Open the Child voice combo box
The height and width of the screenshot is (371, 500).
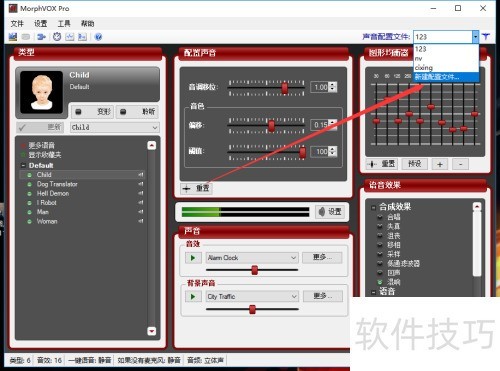[x=115, y=127]
